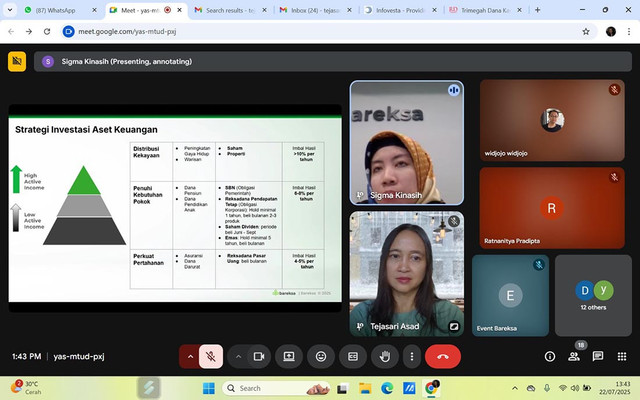Reload the Meet page

point(47,31)
